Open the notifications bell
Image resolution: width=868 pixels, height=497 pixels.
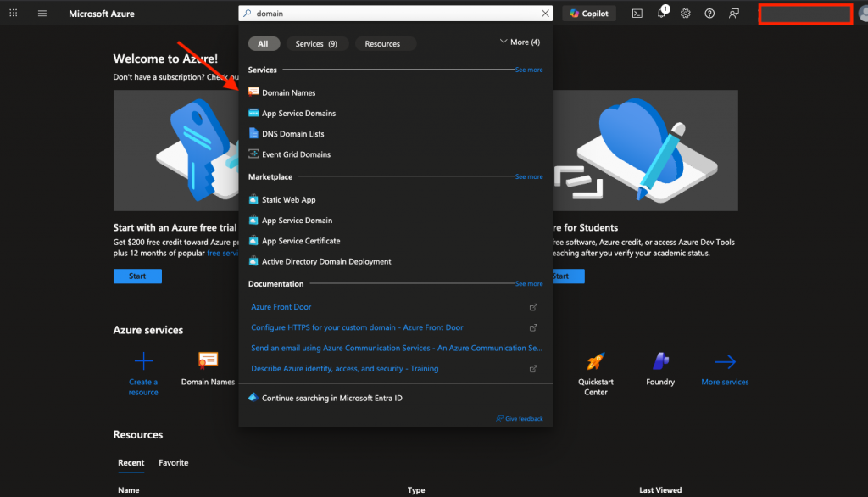coord(662,13)
